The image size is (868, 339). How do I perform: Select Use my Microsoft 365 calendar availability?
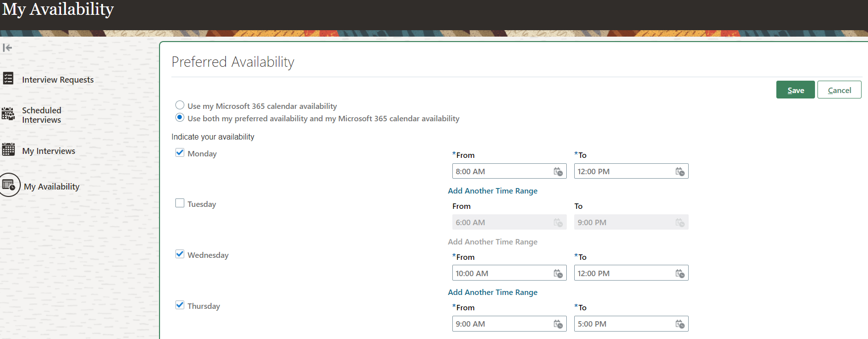pos(180,105)
